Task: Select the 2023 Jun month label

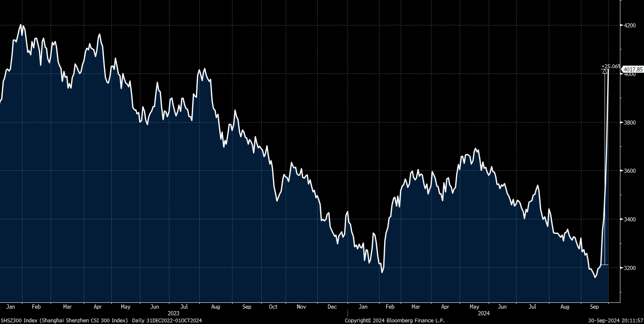Action: [154, 307]
